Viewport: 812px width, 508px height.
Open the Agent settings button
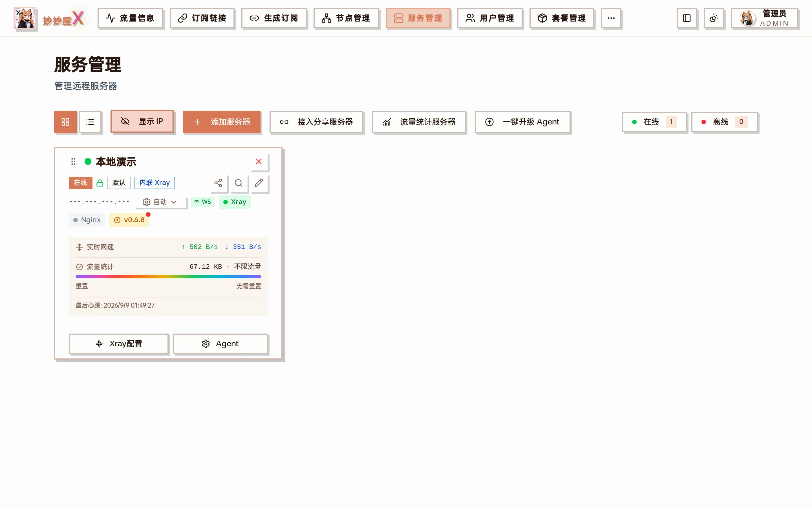[x=220, y=344]
